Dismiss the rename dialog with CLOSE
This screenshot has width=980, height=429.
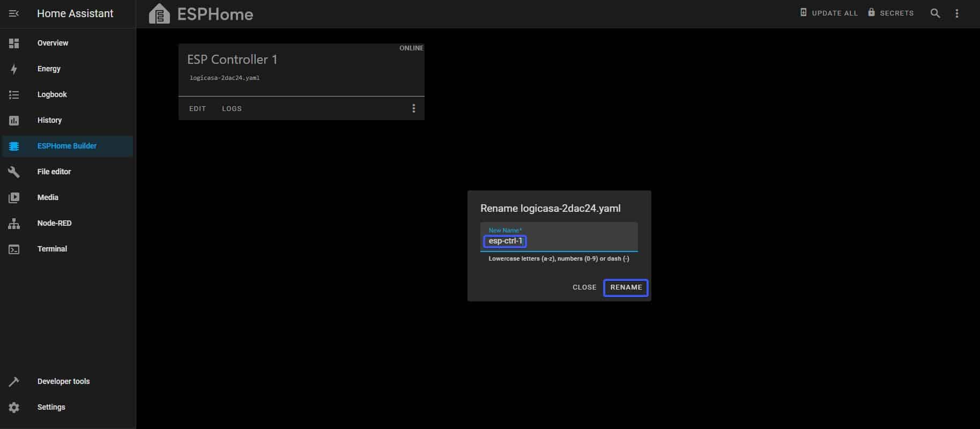pos(584,287)
